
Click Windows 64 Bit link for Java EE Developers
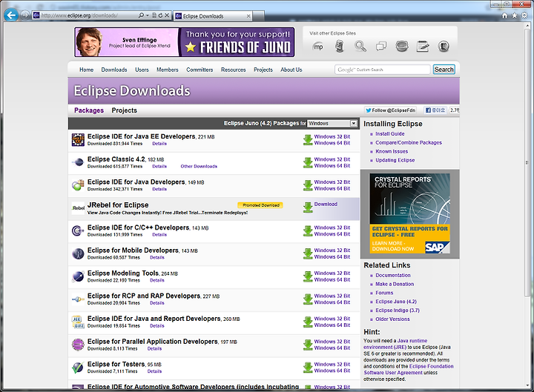332,143
